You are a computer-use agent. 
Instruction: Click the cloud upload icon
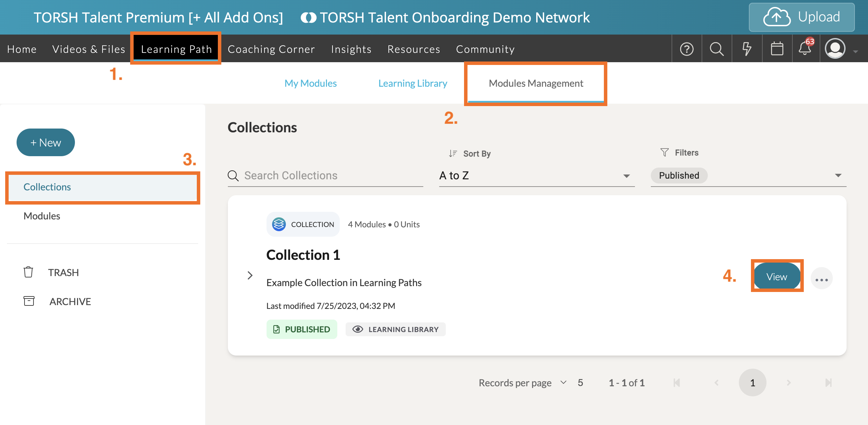pos(777,17)
